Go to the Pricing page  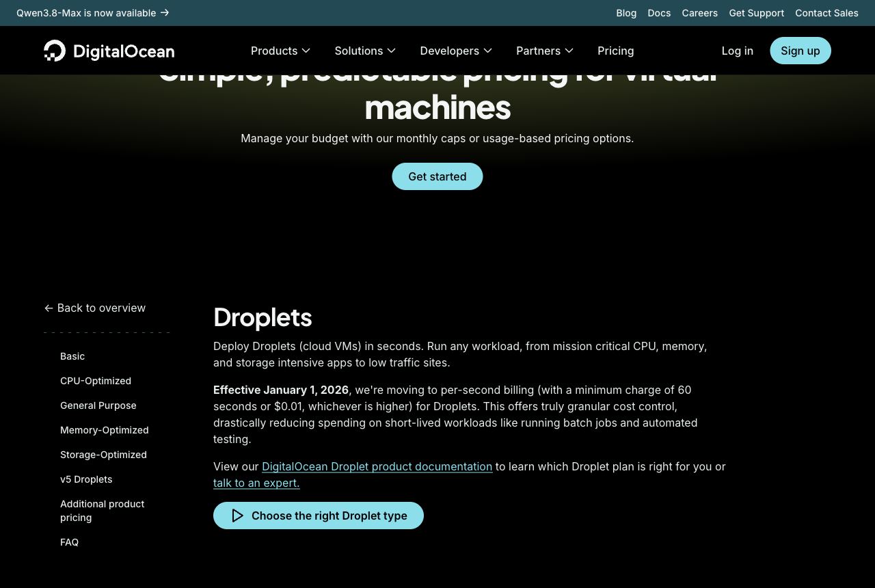point(615,51)
